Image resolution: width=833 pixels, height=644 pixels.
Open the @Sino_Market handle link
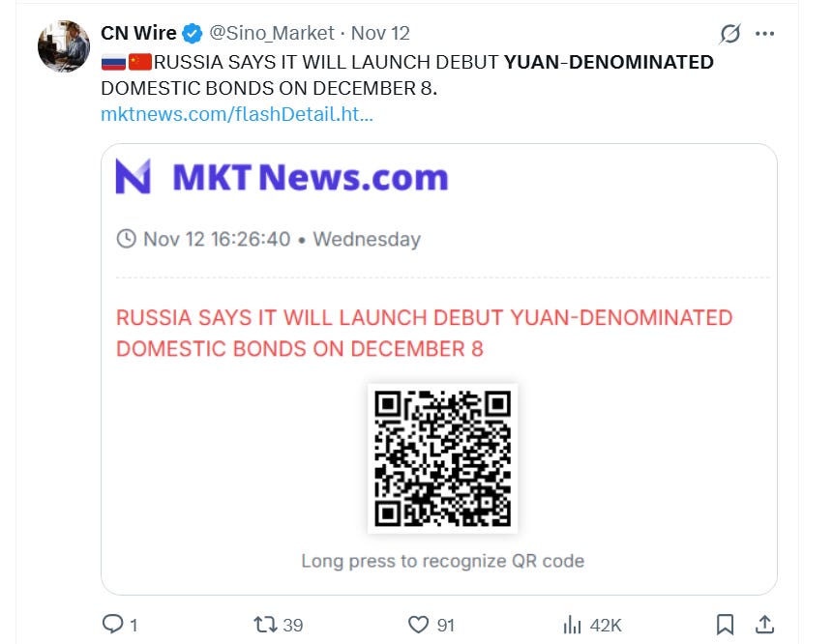272,33
